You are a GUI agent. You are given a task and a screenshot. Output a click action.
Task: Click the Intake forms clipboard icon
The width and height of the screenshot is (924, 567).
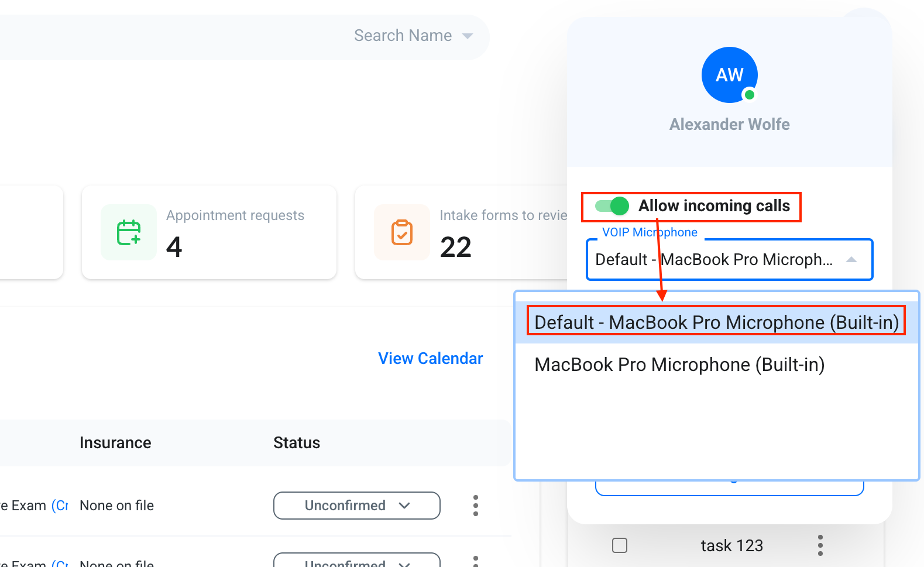(402, 232)
